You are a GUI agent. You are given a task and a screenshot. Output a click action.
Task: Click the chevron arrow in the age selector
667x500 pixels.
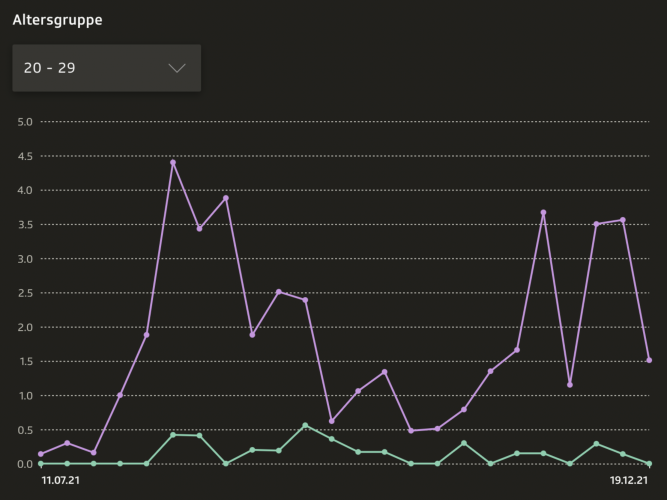click(x=177, y=68)
